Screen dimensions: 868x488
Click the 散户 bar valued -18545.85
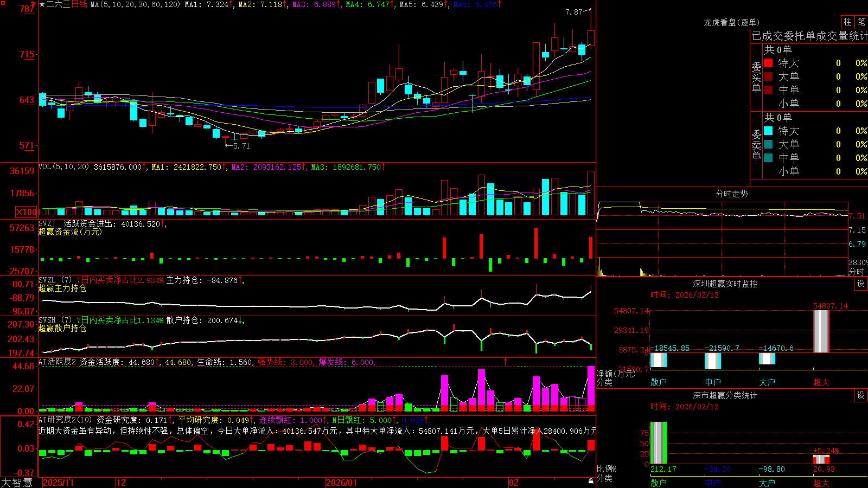click(659, 361)
